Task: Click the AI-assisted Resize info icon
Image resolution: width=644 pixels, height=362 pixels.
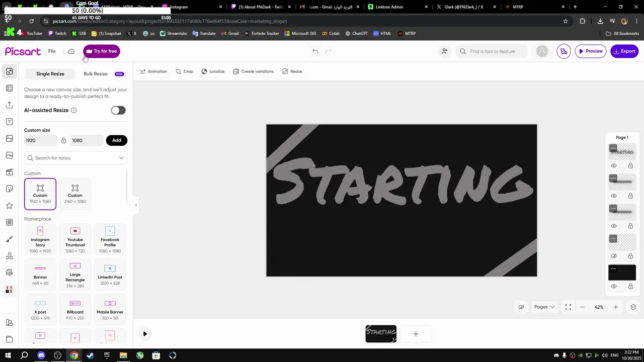Action: point(73,110)
